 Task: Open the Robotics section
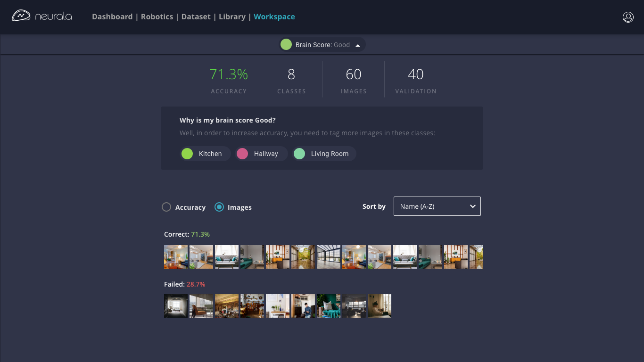[x=157, y=17]
